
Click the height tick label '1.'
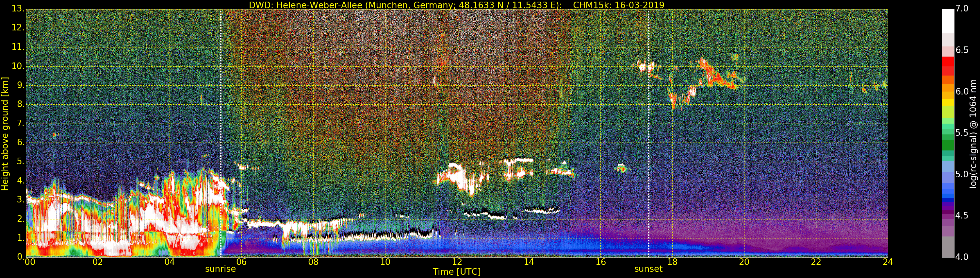click(20, 238)
